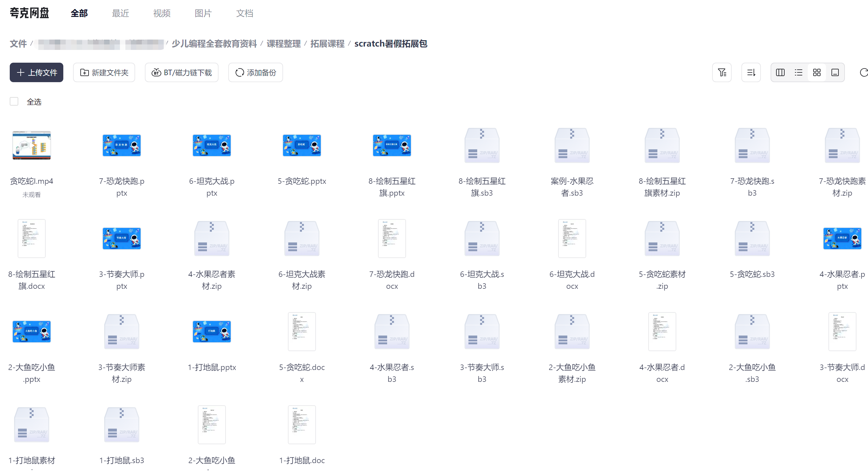Image resolution: width=868 pixels, height=471 pixels.
Task: Click 新建文件夹 new folder button
Action: (104, 72)
